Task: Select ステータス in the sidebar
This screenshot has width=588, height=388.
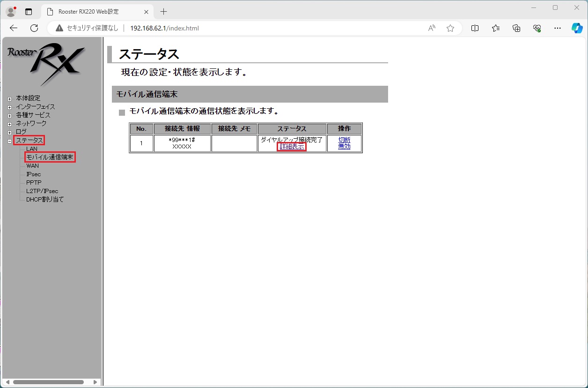Action: (x=29, y=140)
